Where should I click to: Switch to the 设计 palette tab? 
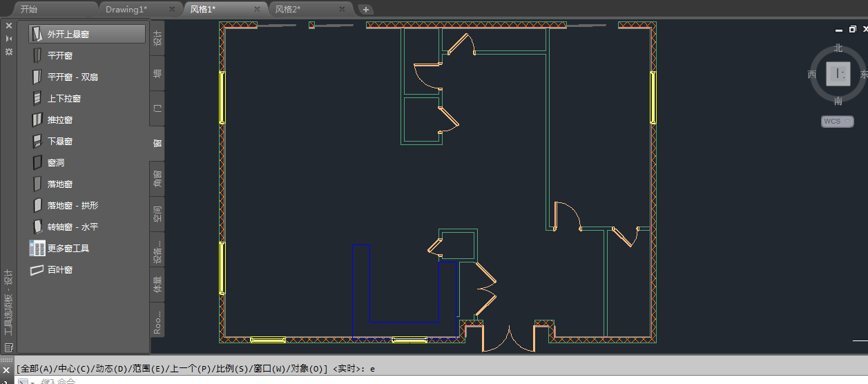157,39
